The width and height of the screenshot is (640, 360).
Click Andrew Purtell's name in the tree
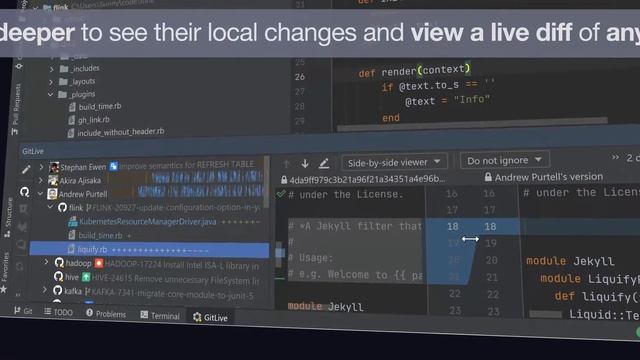tap(83, 194)
